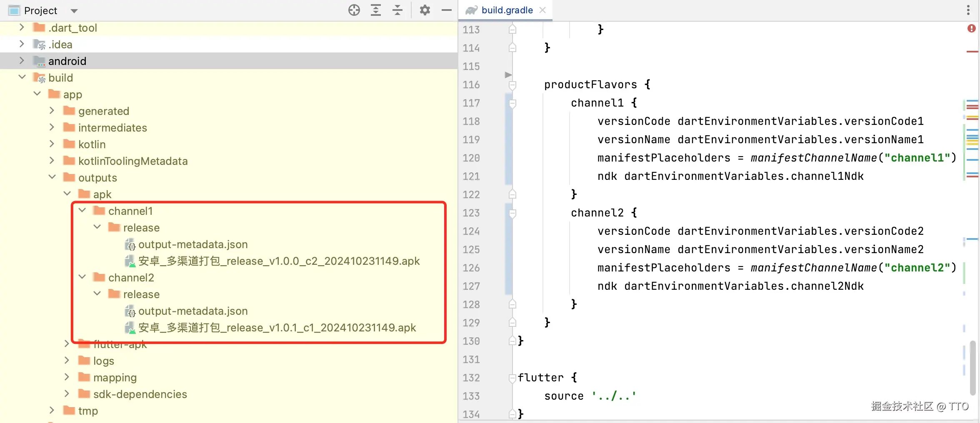Expand the logs folder
This screenshot has height=423, width=980.
[x=67, y=361]
